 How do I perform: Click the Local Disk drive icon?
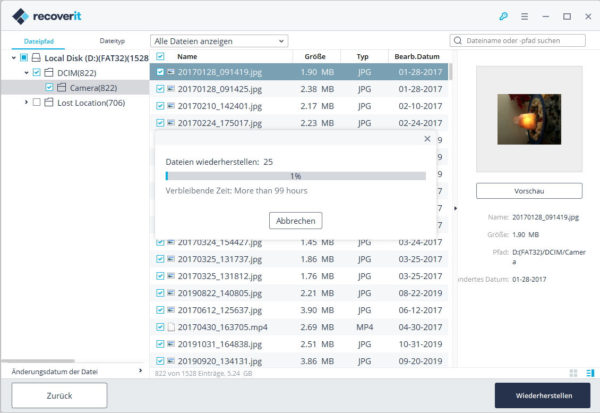pyautogui.click(x=36, y=58)
